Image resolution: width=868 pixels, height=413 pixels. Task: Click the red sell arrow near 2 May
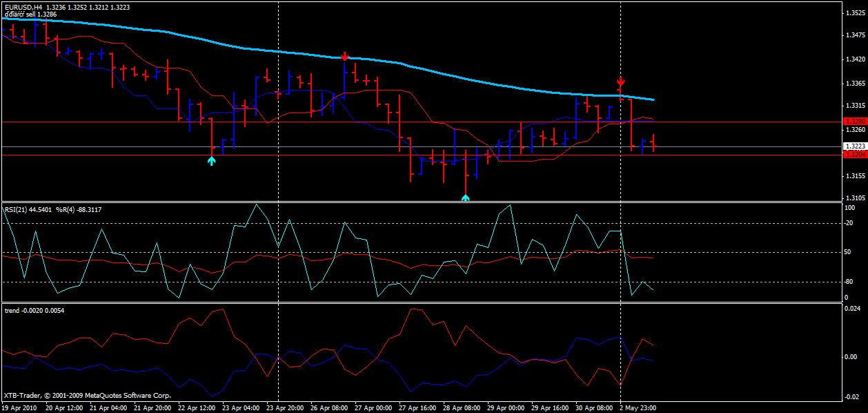620,81
